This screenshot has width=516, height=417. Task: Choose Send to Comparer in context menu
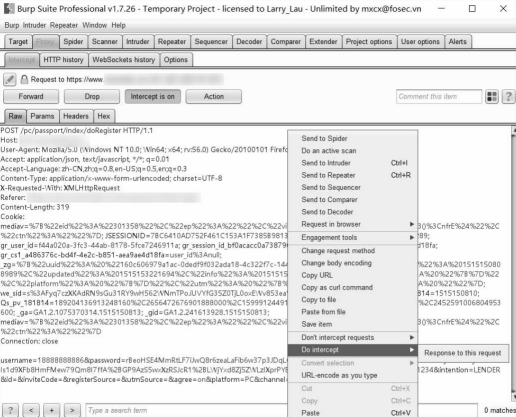[353, 200]
